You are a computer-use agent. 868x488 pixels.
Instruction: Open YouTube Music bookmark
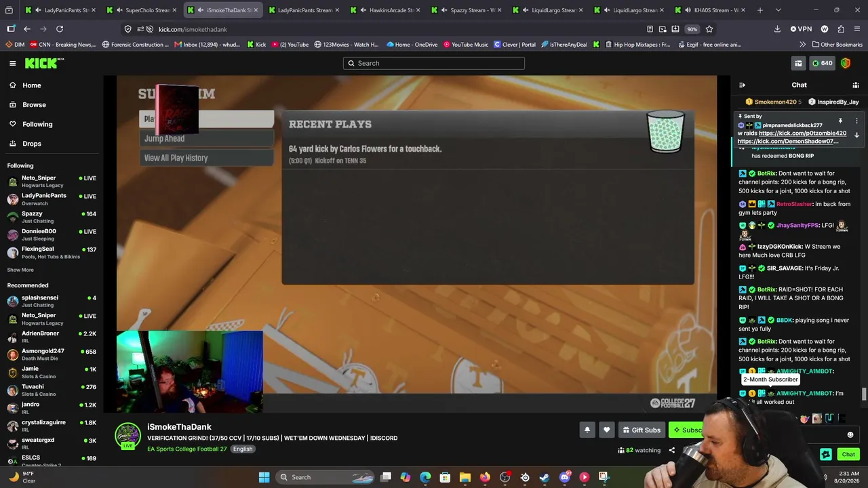[x=466, y=45]
